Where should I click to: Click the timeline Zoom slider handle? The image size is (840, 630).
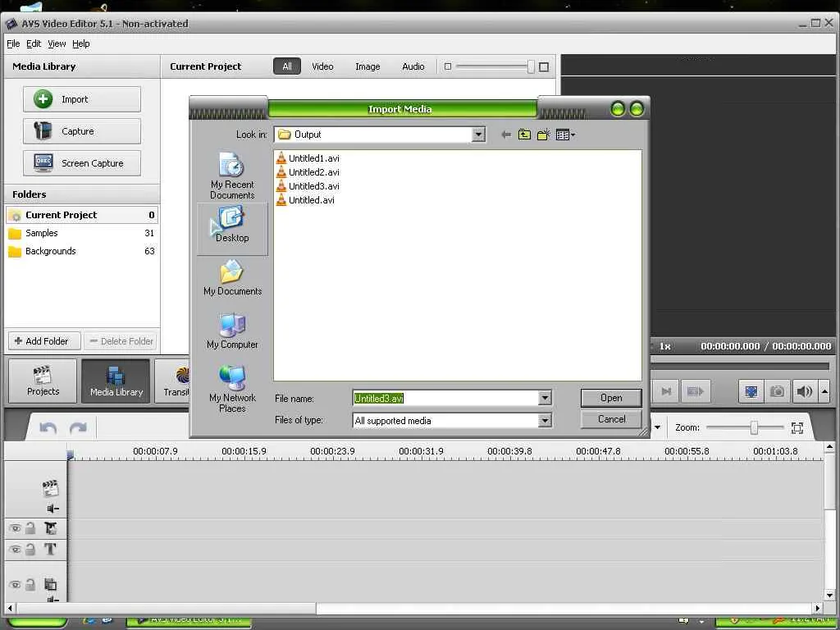tap(755, 427)
